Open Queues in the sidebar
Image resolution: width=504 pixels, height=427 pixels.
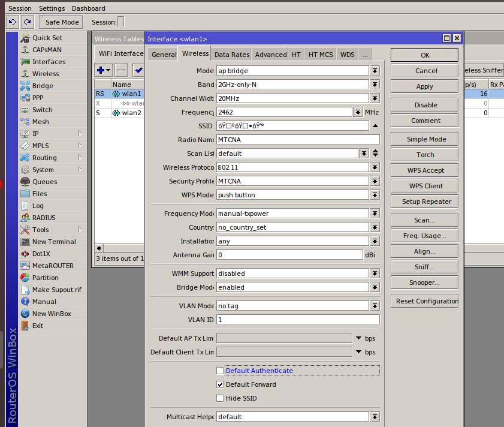pyautogui.click(x=44, y=182)
